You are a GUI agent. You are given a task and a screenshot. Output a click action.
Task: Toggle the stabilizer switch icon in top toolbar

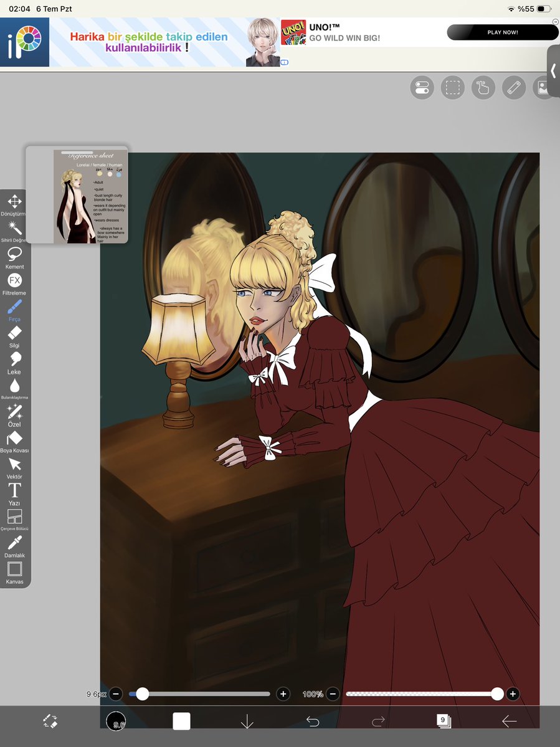click(x=422, y=88)
